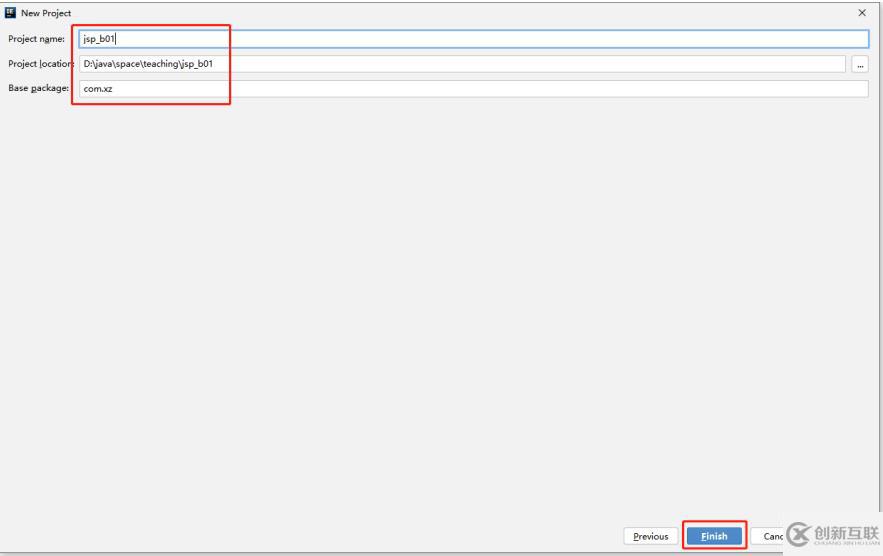Open the folder browse ellipsis button
Viewport: 883px width, 556px height.
[860, 64]
